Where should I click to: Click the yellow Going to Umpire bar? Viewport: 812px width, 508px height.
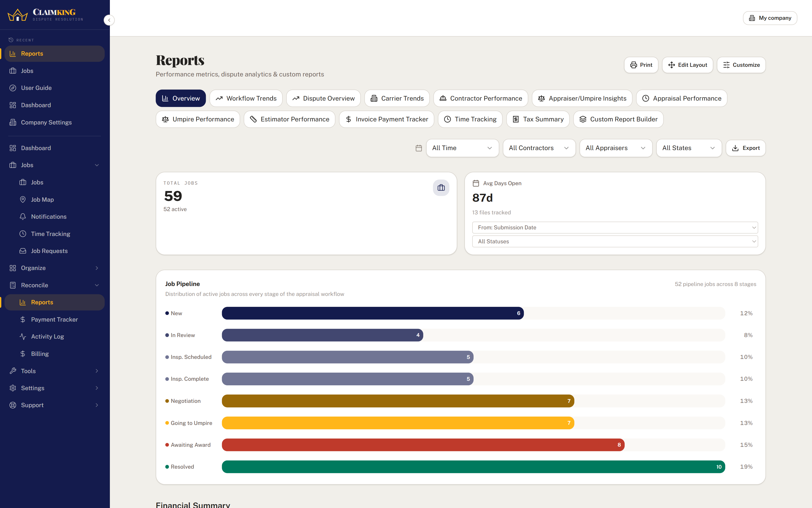click(398, 423)
